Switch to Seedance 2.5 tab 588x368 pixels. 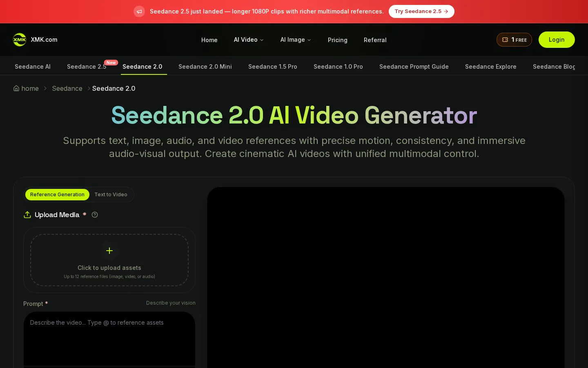click(x=87, y=67)
